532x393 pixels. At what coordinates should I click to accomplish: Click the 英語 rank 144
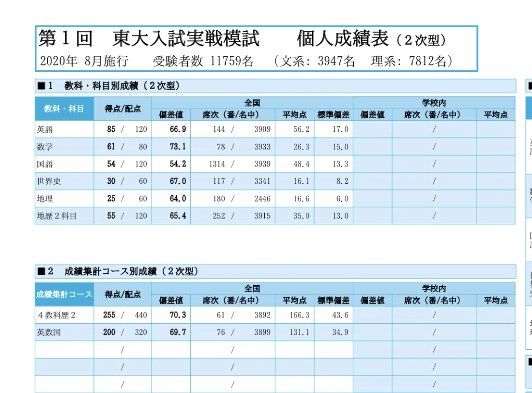coord(219,129)
